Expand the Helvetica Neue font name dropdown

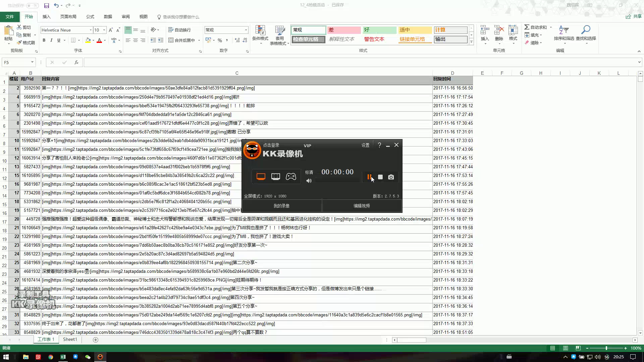(x=91, y=30)
